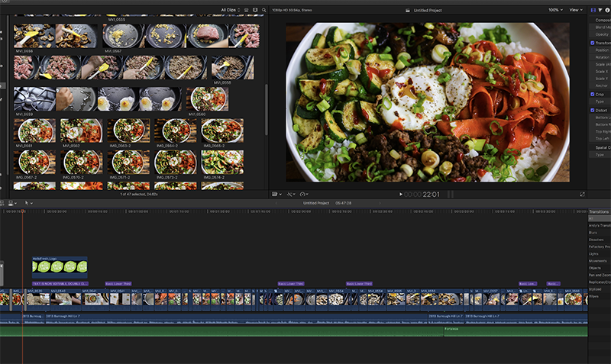This screenshot has height=364, width=611.
Task: Open the browser search magnifier icon
Action: point(263,10)
